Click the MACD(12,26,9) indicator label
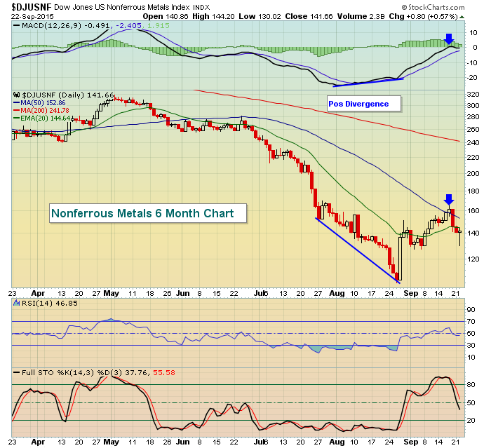The image size is (491, 448). [x=53, y=26]
